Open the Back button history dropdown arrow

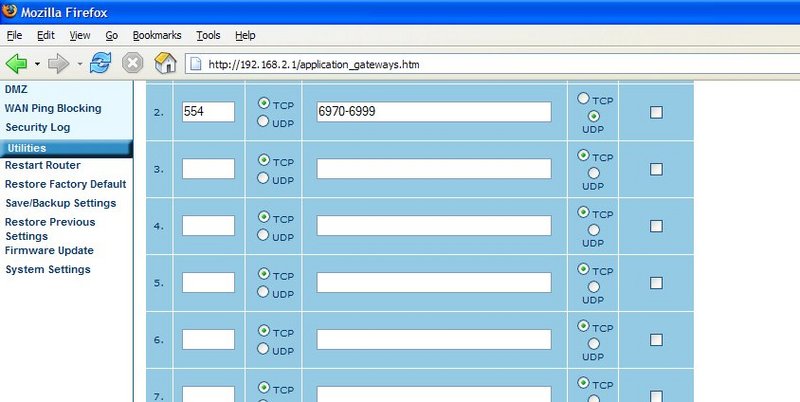pyautogui.click(x=37, y=64)
